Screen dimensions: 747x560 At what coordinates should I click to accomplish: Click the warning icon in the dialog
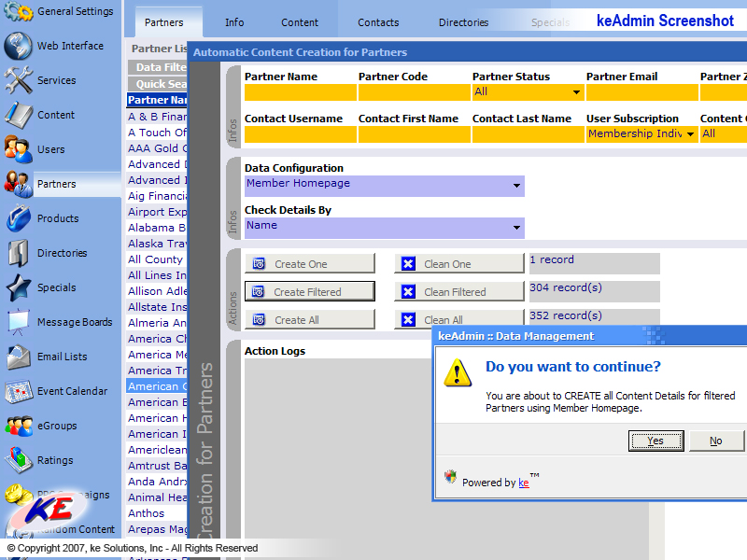click(458, 372)
